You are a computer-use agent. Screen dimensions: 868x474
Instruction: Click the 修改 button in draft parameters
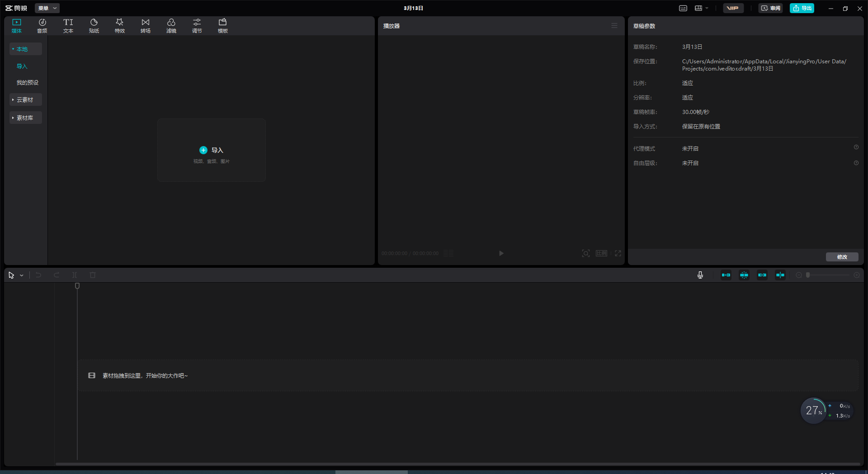click(842, 257)
